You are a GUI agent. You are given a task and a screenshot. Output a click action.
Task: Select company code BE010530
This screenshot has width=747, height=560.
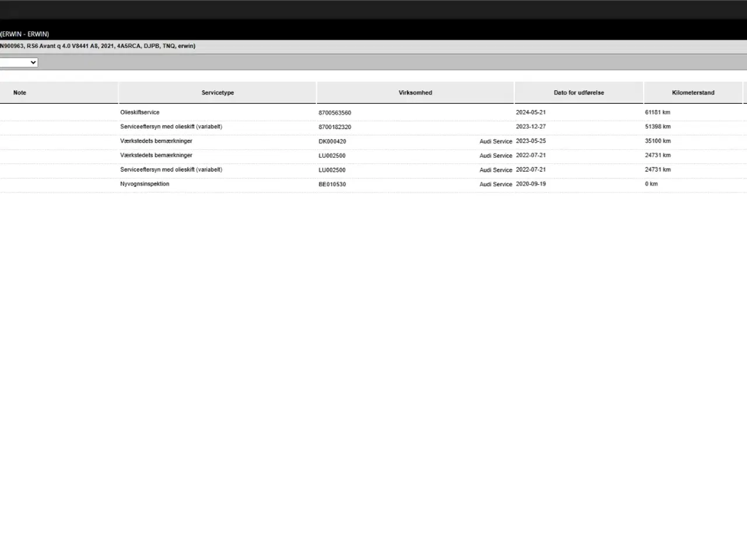click(x=332, y=184)
